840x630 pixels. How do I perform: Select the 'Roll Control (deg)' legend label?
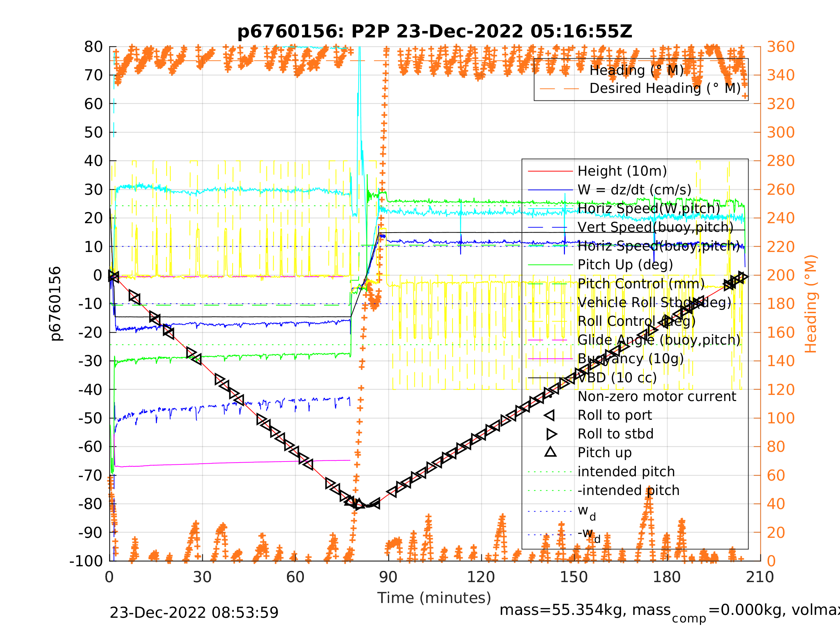point(637,321)
